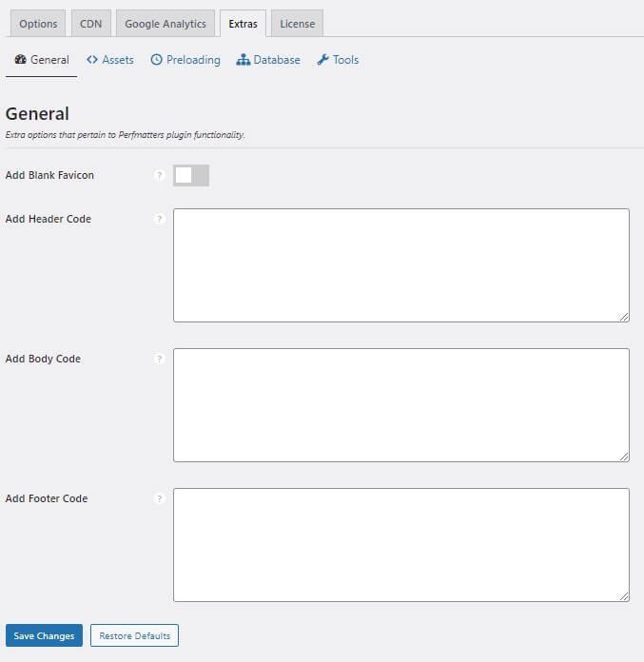Show help tooltip for Add Blank Favicon
Viewport: 644px width, 662px height.
(x=159, y=175)
